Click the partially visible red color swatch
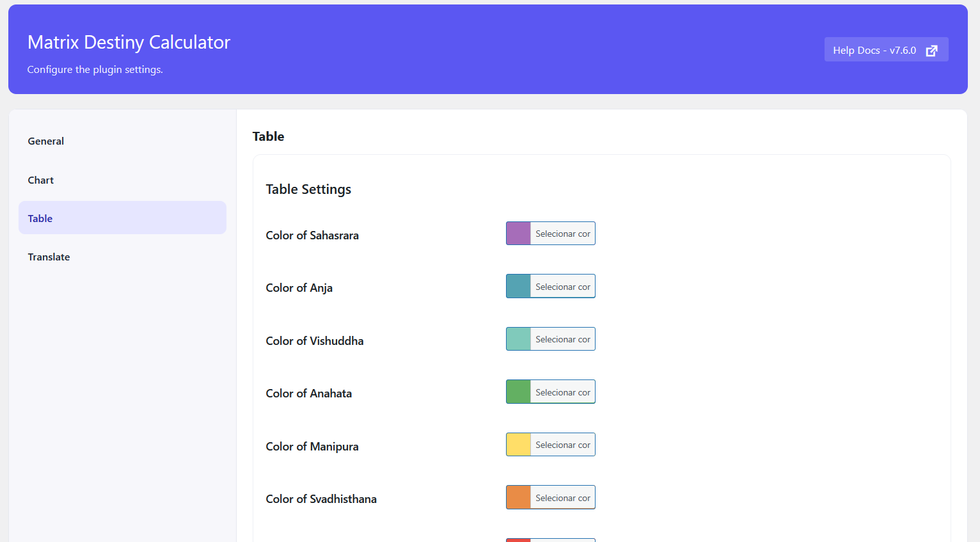980x542 pixels. point(518,539)
